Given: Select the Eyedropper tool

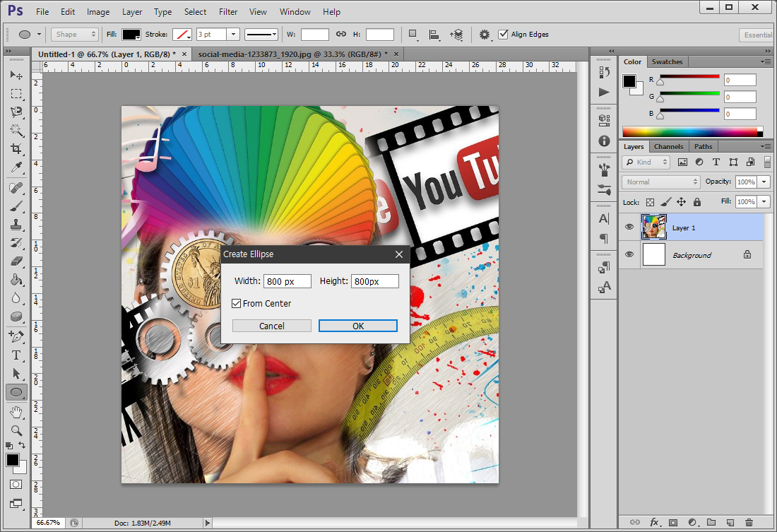Looking at the screenshot, I should pyautogui.click(x=16, y=167).
